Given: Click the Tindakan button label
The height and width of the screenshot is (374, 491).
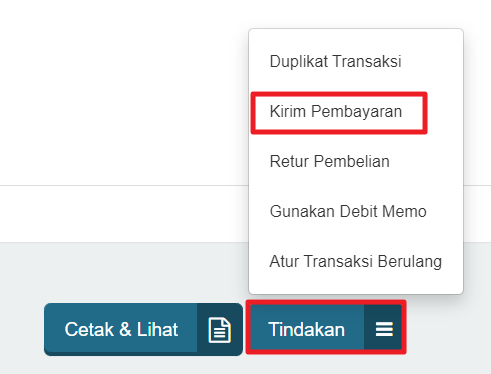Looking at the screenshot, I should pyautogui.click(x=306, y=329).
